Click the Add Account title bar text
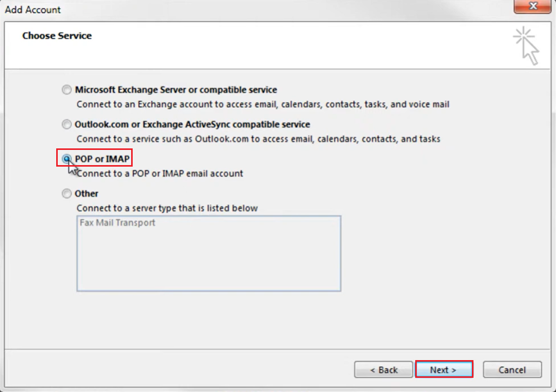Viewport: 556px width, 392px height. pos(33,10)
